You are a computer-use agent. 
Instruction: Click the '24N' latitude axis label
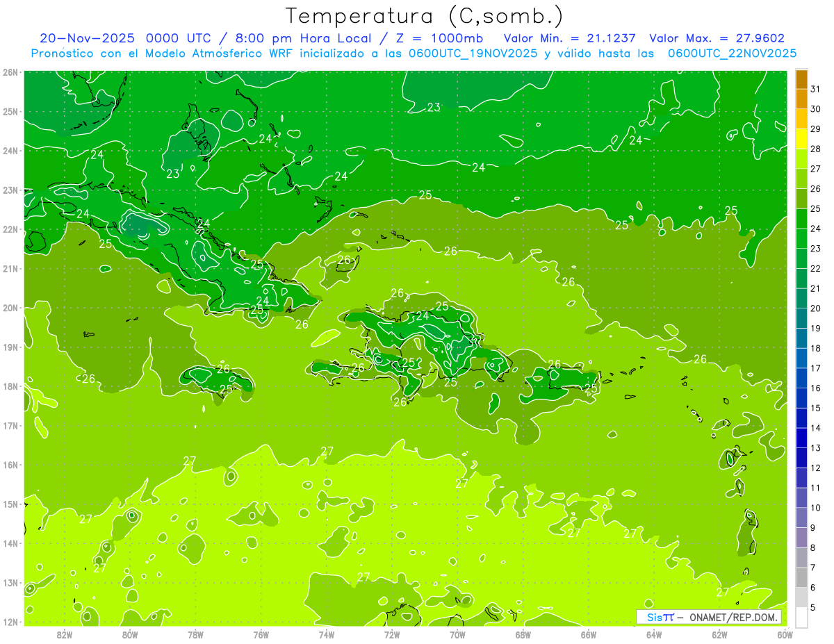pos(10,150)
